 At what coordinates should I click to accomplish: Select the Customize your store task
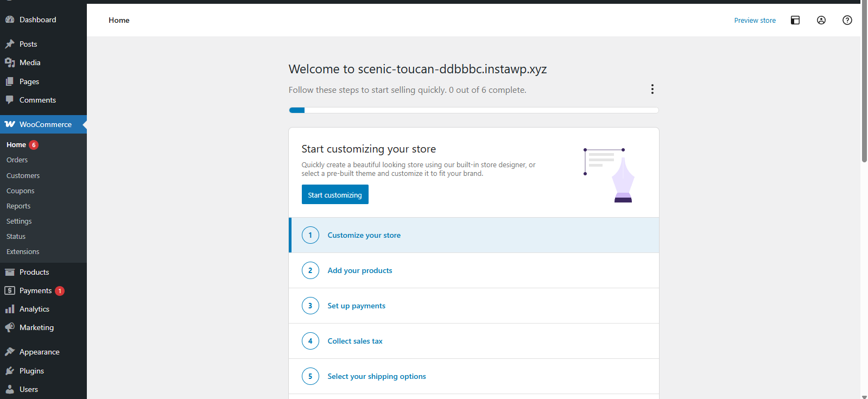(474, 235)
